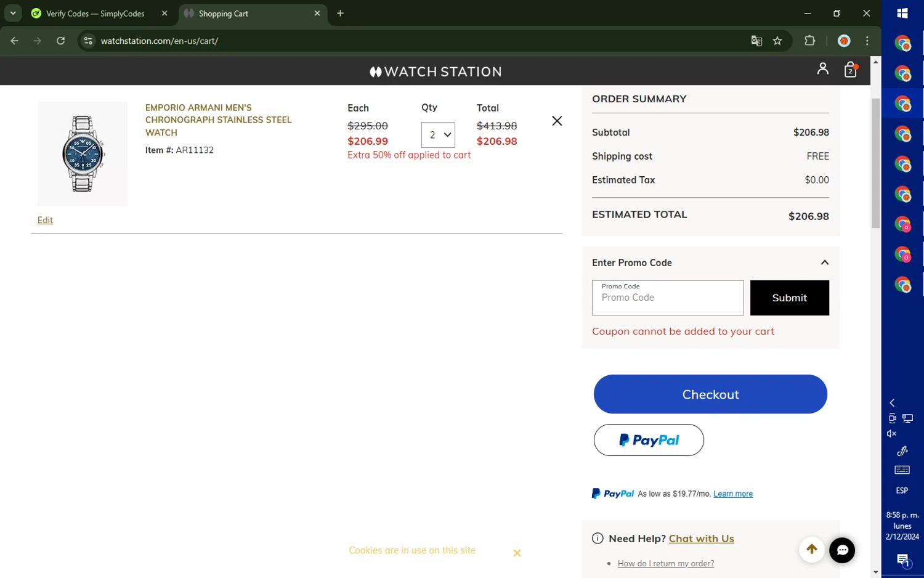The image size is (924, 578).
Task: Open the live chat bubble icon
Action: coord(841,550)
